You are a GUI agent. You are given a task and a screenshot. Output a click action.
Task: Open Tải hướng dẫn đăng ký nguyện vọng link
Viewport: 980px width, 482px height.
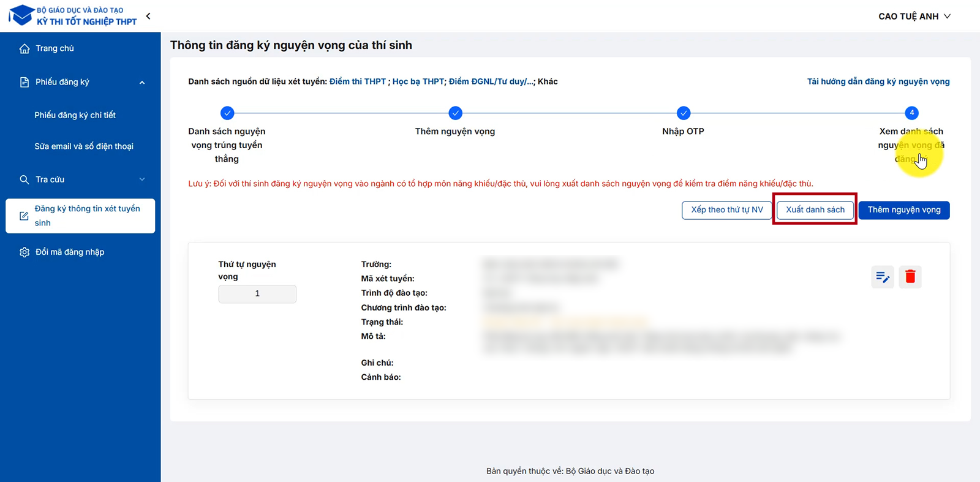pyautogui.click(x=878, y=81)
